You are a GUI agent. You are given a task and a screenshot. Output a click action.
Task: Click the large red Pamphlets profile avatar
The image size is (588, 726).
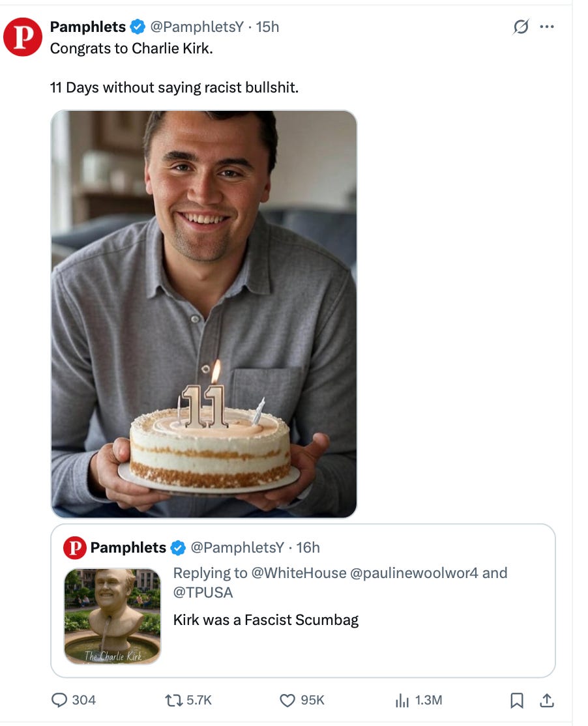coord(23,37)
